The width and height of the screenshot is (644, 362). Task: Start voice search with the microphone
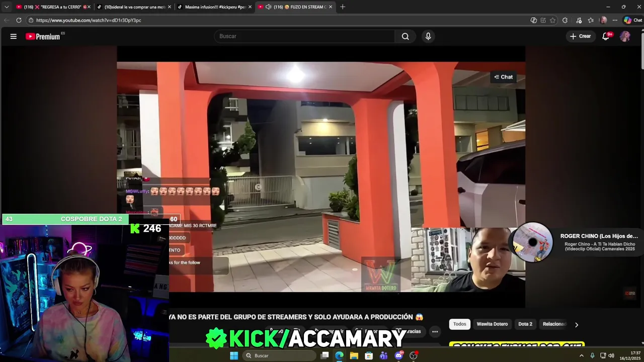428,36
